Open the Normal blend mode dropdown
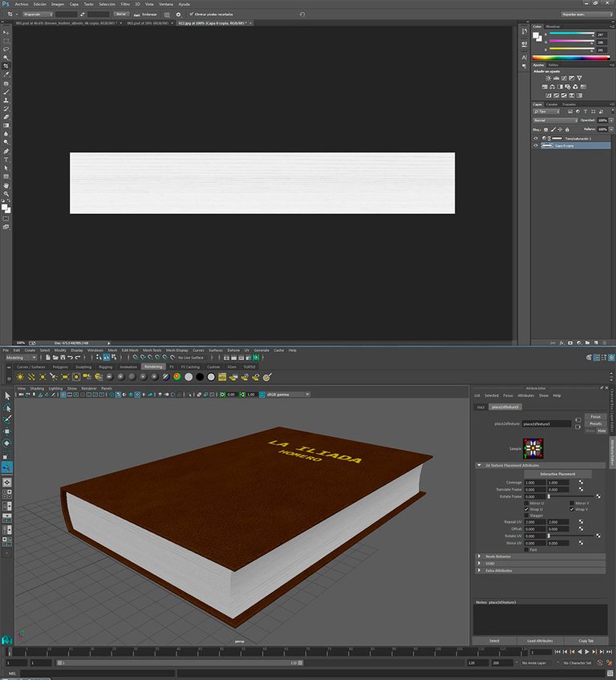The width and height of the screenshot is (616, 680). click(x=557, y=120)
